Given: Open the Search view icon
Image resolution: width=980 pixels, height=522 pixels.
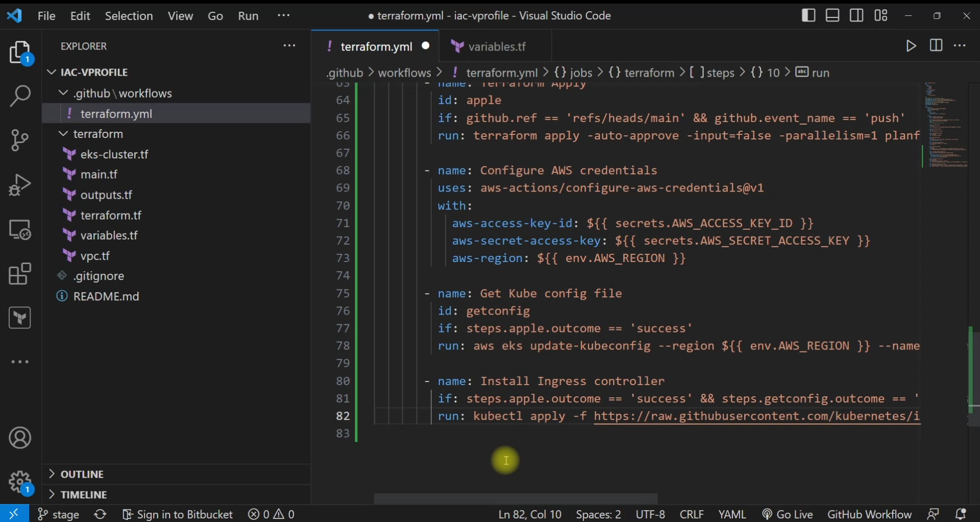Looking at the screenshot, I should pyautogui.click(x=20, y=96).
